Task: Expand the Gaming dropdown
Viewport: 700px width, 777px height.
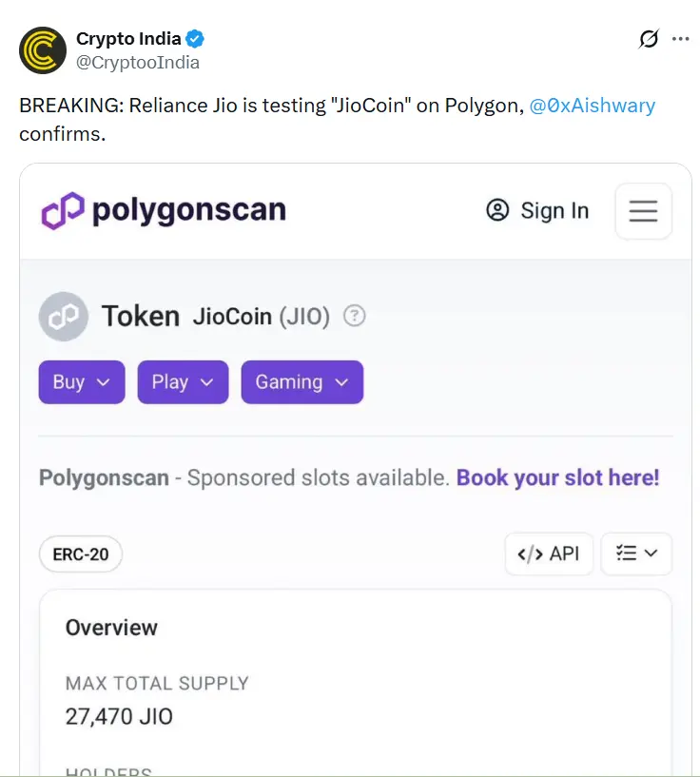Action: [x=301, y=381]
